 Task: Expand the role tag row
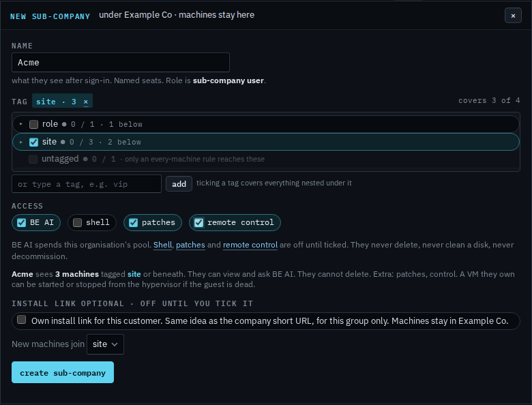(21, 124)
